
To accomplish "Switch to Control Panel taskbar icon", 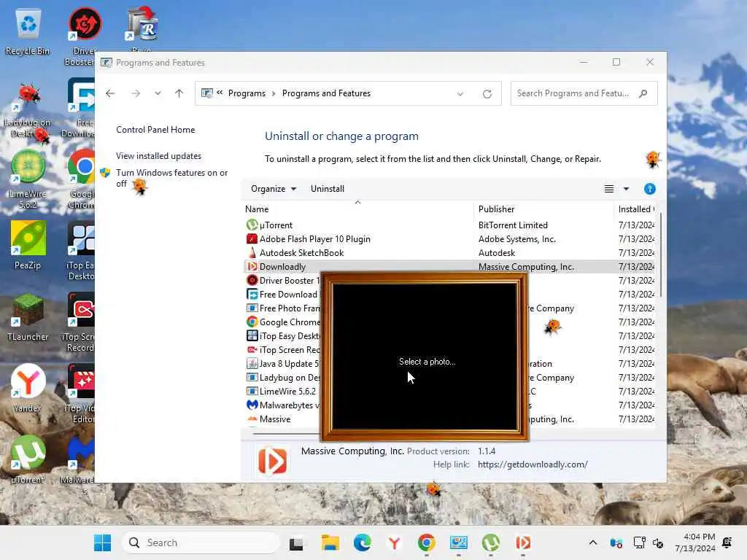I will click(x=459, y=542).
